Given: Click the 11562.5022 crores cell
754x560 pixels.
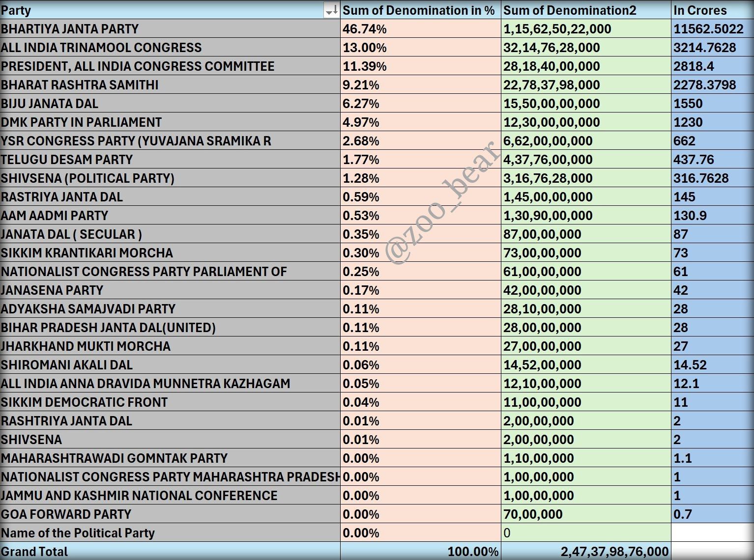Looking at the screenshot, I should [x=713, y=29].
